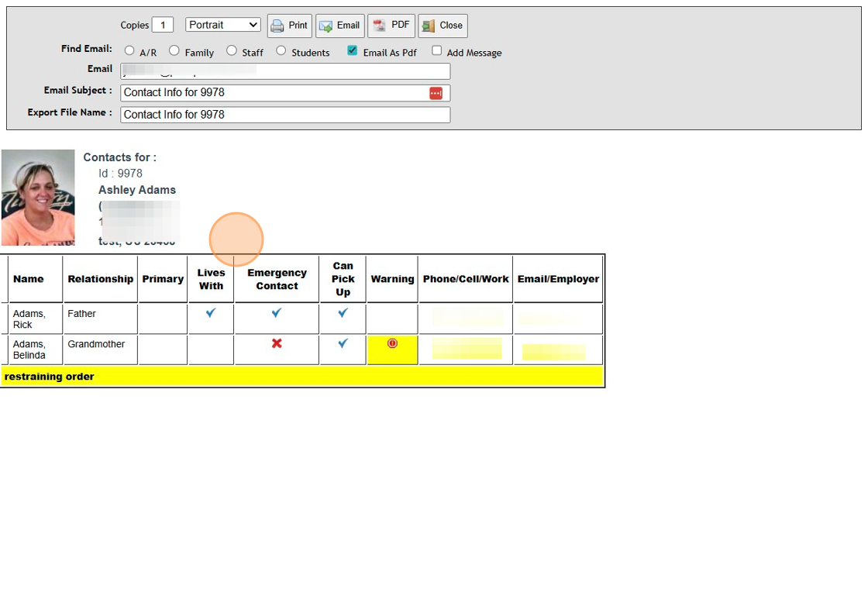Uncheck the Email As Pdf checkbox
Viewport: 868px width, 589px height.
coord(352,50)
